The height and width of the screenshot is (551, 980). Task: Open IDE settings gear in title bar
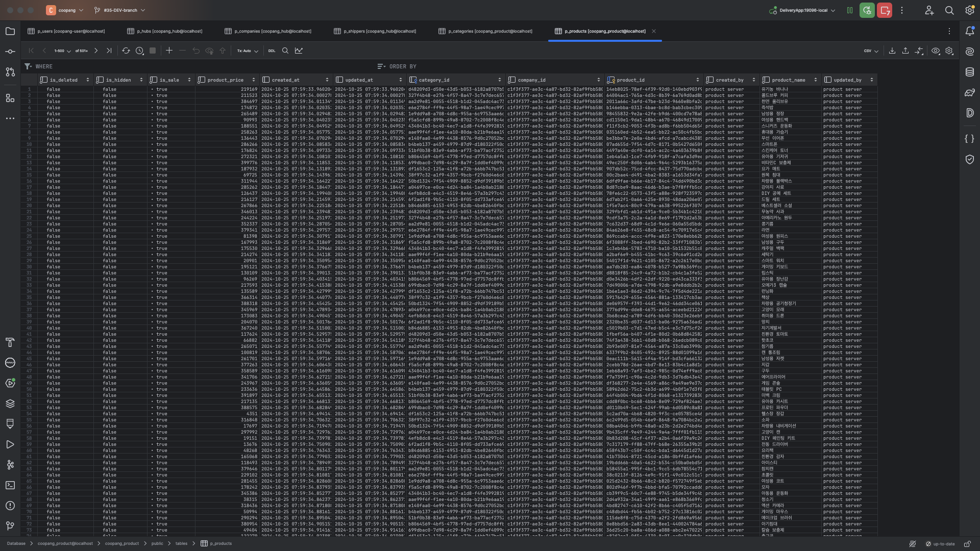(x=970, y=10)
